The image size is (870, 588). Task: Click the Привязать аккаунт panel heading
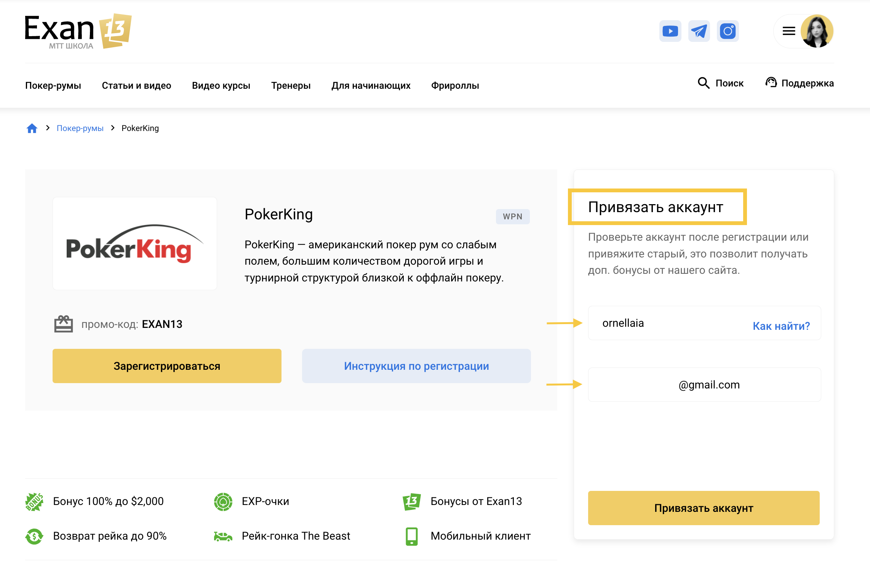(x=656, y=207)
